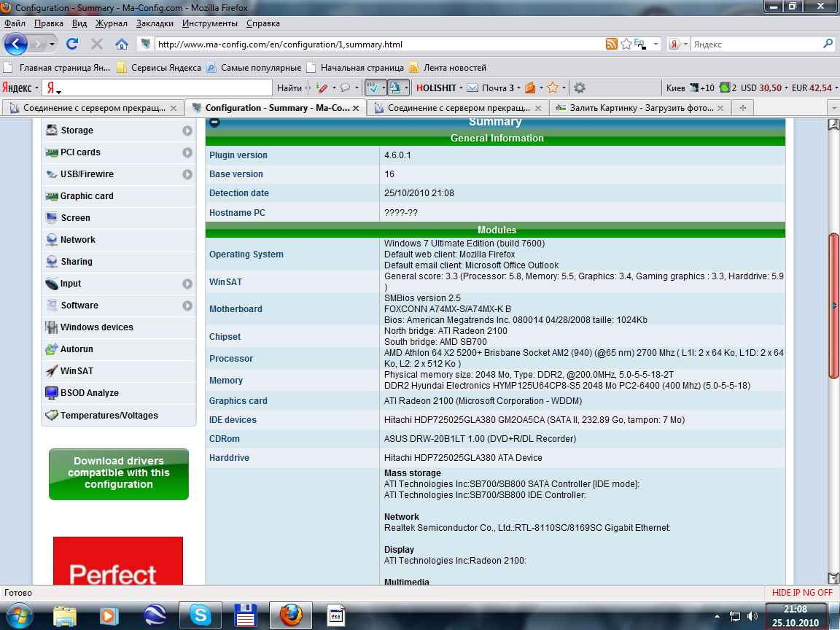Click Download drivers compatible with this configuration

click(118, 474)
